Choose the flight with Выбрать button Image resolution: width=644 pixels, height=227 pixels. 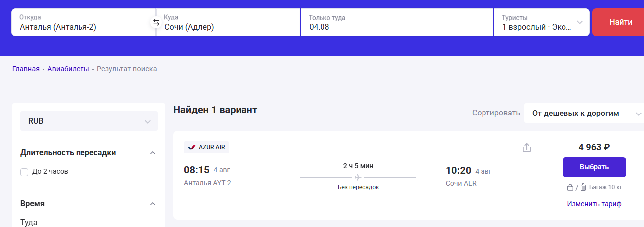point(594,167)
